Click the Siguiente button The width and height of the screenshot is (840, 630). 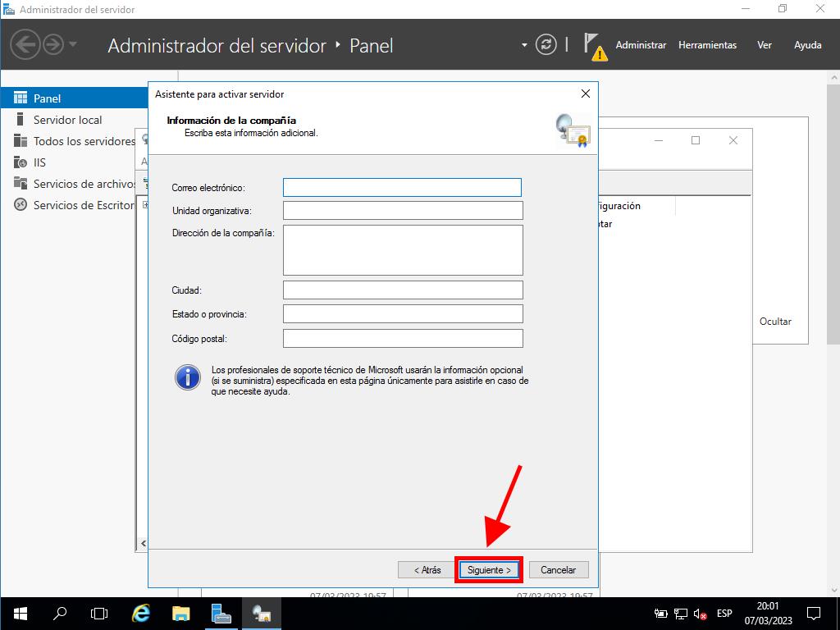(489, 569)
